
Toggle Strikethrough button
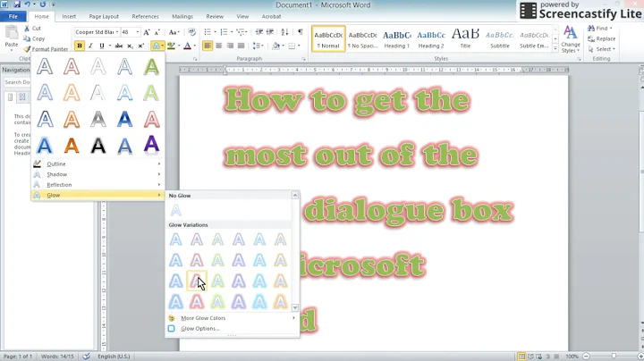119,46
